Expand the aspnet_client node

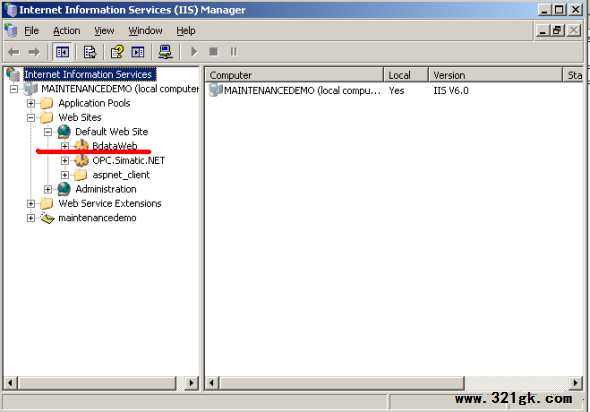click(x=65, y=175)
